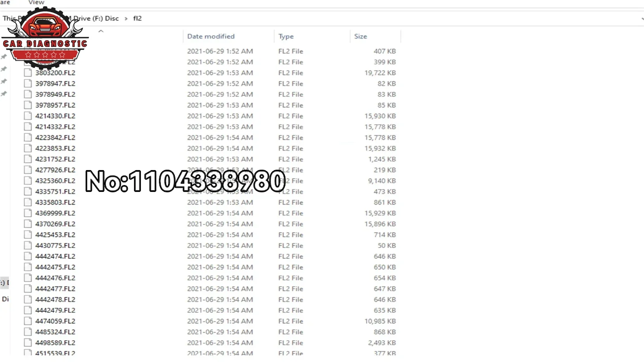Screen dimensions: 644x362
Task: Select file name 3978947.FL2
Action: point(55,84)
